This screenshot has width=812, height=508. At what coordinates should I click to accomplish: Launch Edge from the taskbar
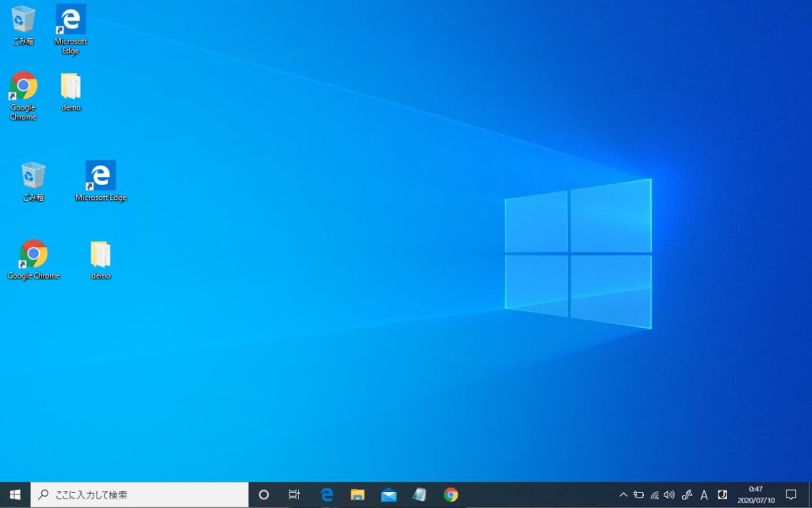[326, 494]
